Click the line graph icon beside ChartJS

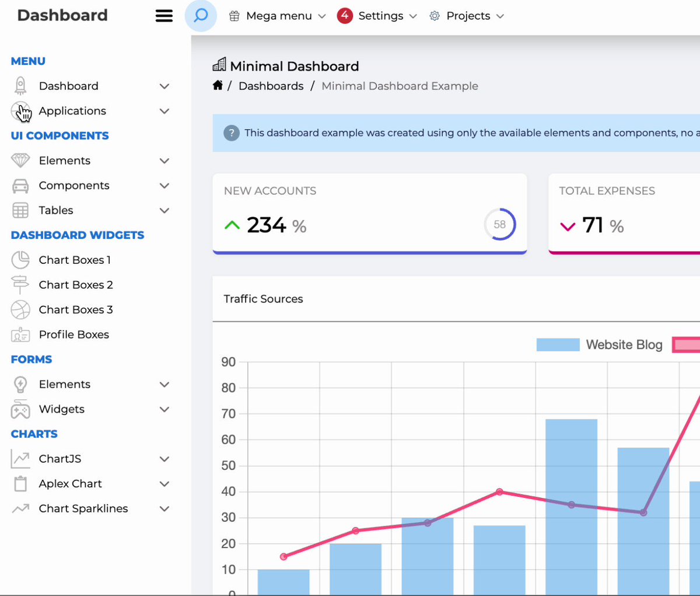20,459
